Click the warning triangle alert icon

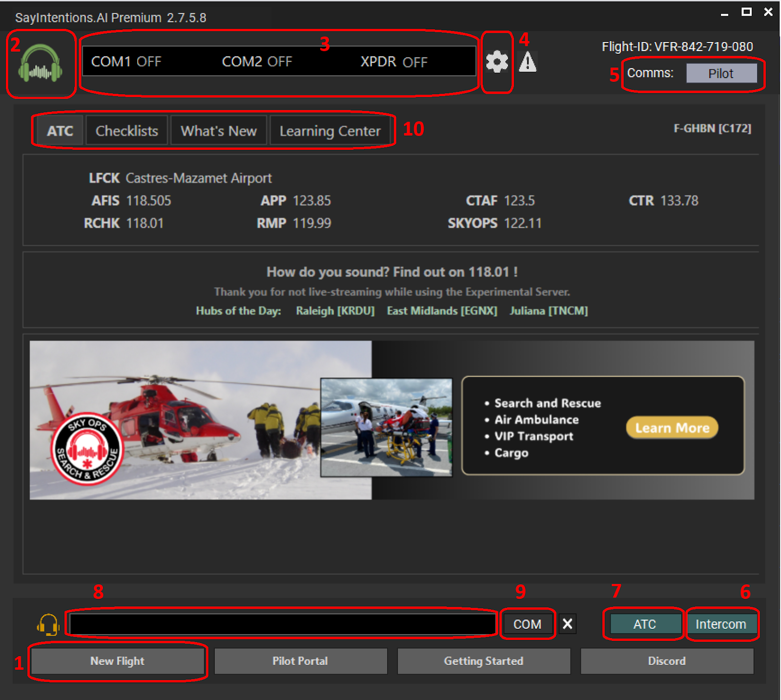(x=528, y=62)
